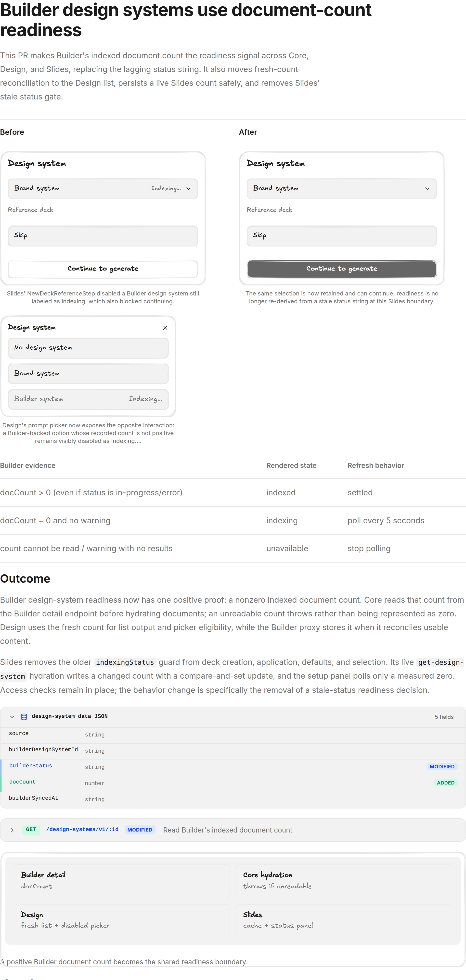Viewport: 466px width, 980px height.
Task: Click the ADDED badge on docCount row
Action: point(445,783)
